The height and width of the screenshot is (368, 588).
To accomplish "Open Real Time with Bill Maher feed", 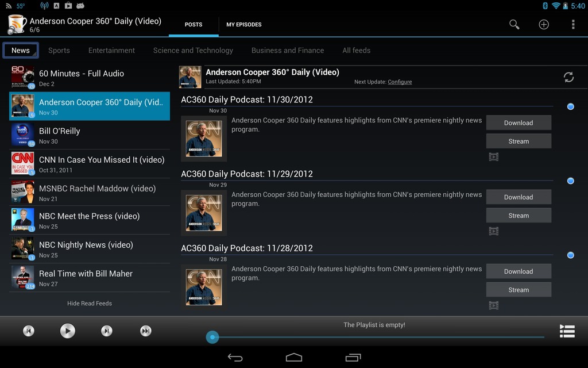I will pos(90,277).
